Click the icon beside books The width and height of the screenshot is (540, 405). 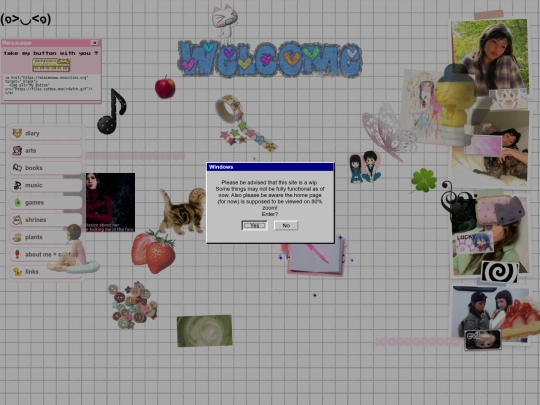pyautogui.click(x=17, y=168)
